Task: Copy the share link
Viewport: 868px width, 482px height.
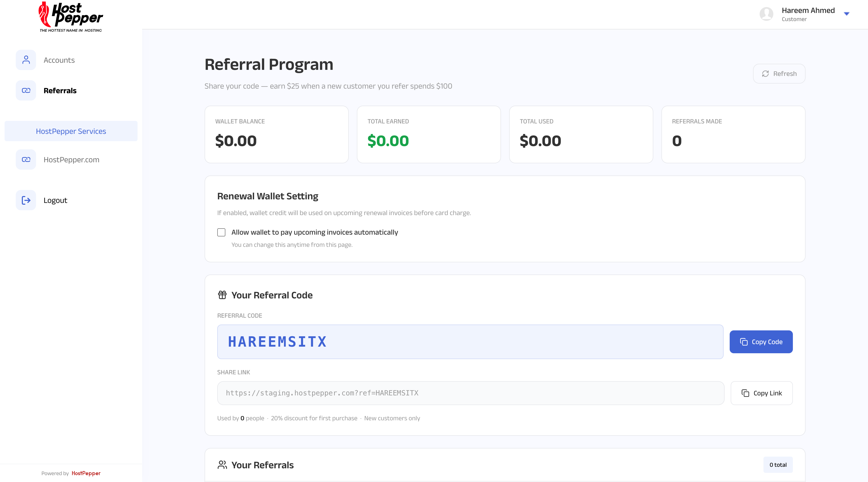Action: (x=761, y=393)
